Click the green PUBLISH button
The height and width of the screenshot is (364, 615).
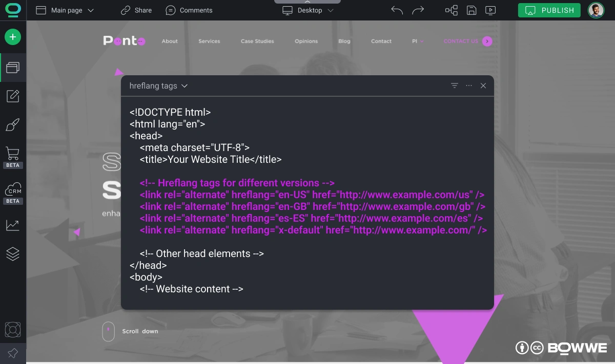pyautogui.click(x=549, y=10)
